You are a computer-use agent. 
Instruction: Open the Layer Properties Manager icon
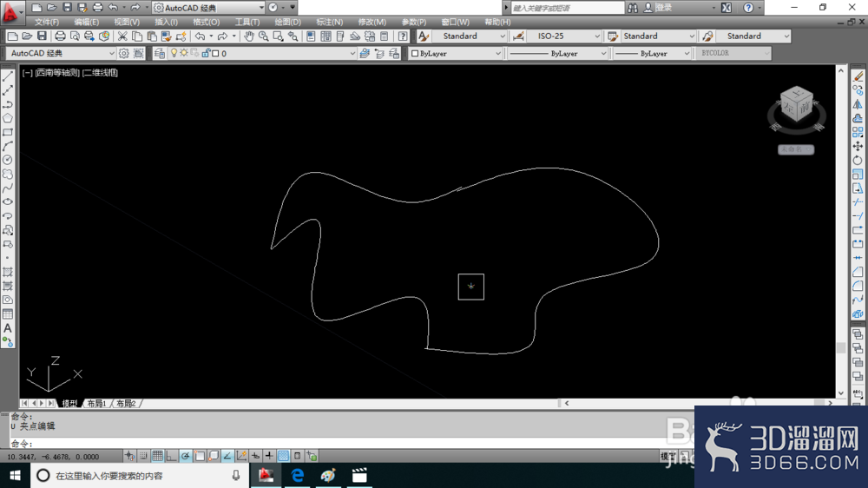160,53
